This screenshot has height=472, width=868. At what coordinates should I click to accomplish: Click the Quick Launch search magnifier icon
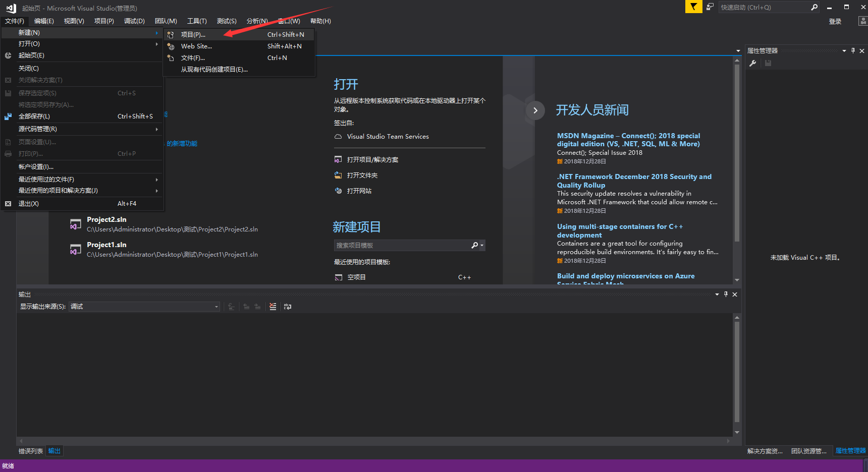(814, 7)
